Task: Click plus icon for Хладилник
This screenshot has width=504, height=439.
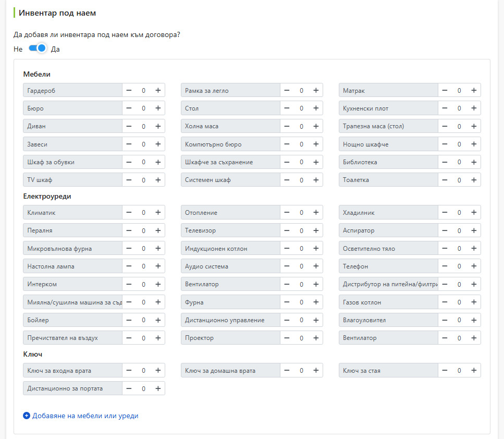Action: tap(474, 212)
